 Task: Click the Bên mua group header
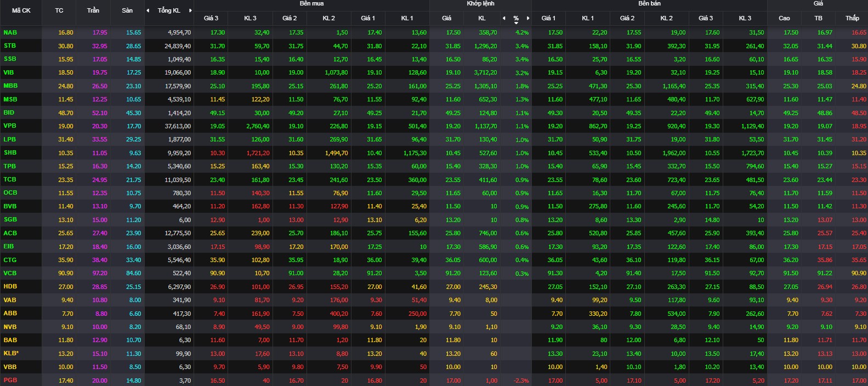click(311, 3)
